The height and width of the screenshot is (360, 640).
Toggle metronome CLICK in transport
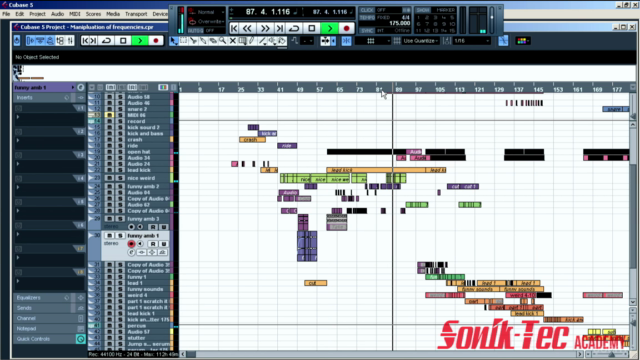pyautogui.click(x=367, y=10)
